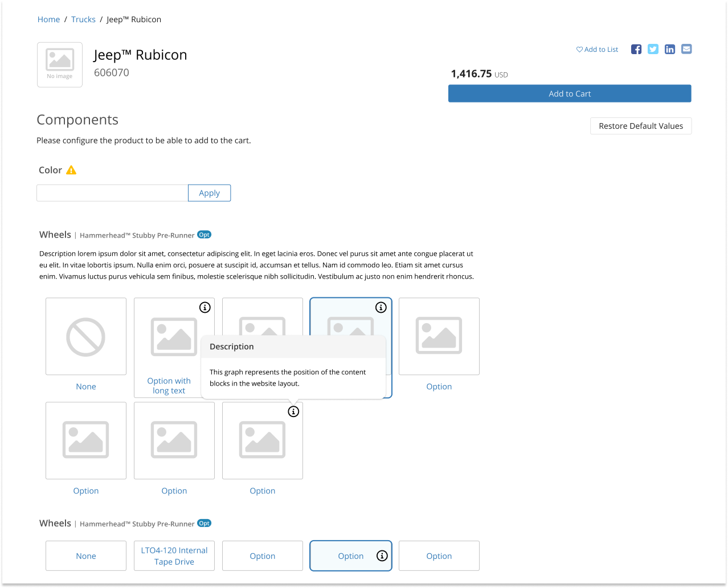Click the Add to Cart button
The width and height of the screenshot is (728, 588).
coord(570,93)
